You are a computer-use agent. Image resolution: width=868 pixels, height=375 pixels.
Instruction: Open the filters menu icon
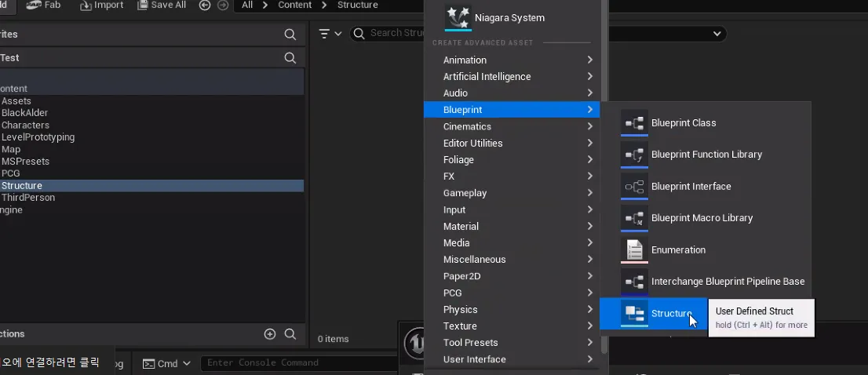point(330,34)
